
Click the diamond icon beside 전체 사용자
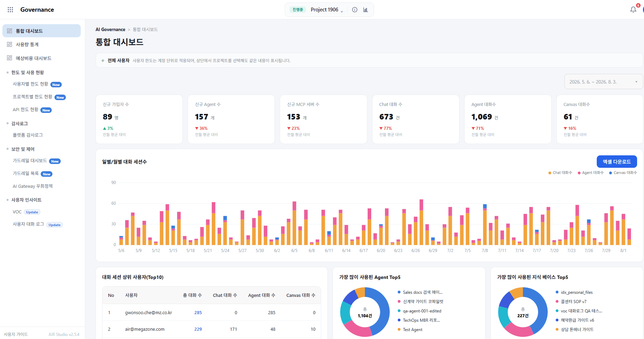coord(103,60)
